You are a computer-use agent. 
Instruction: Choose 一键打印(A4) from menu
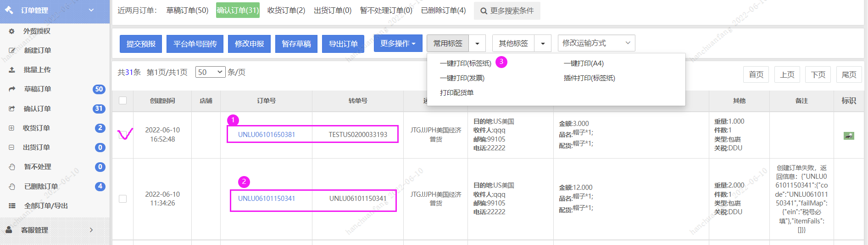584,63
